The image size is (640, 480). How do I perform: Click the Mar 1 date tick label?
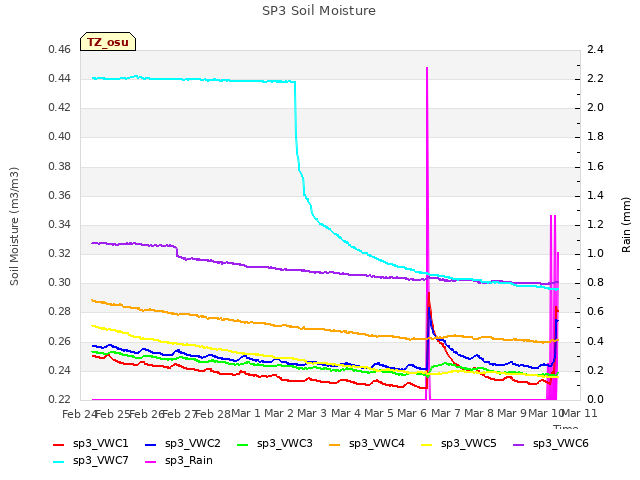point(246,413)
